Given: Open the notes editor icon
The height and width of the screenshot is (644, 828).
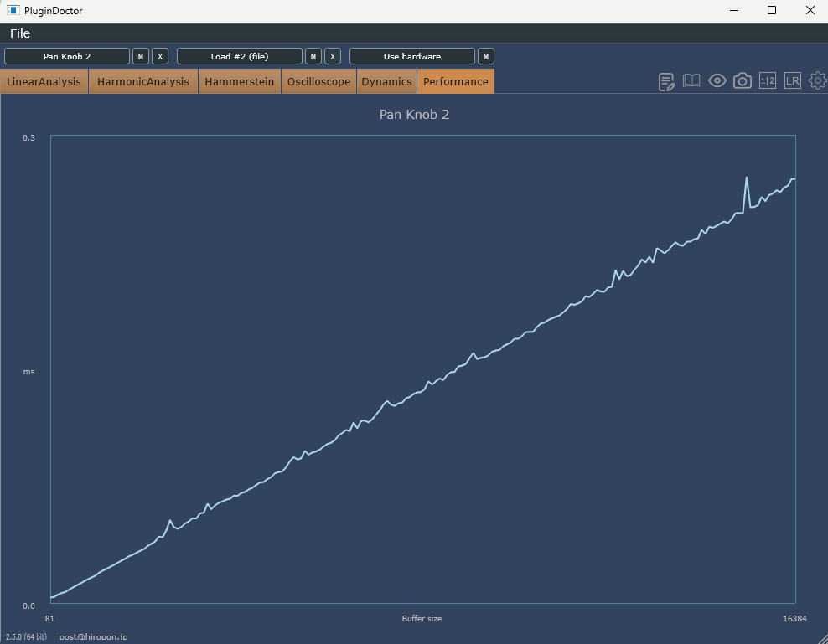Looking at the screenshot, I should [667, 81].
